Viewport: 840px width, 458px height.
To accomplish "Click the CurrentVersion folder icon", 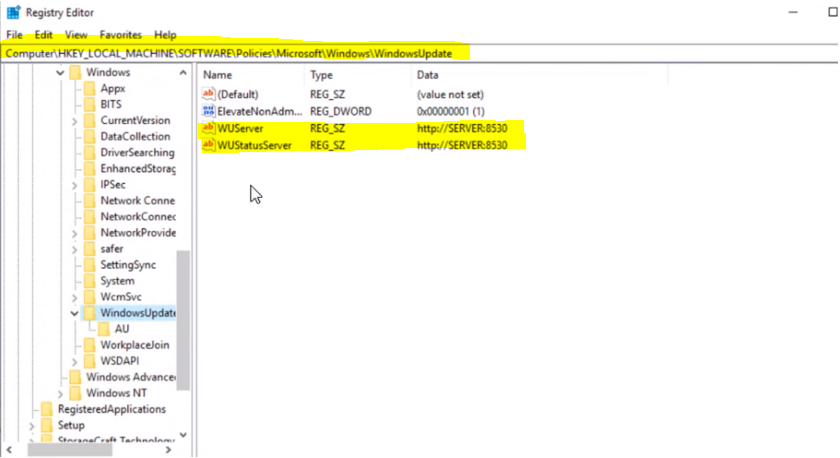I will (x=90, y=120).
